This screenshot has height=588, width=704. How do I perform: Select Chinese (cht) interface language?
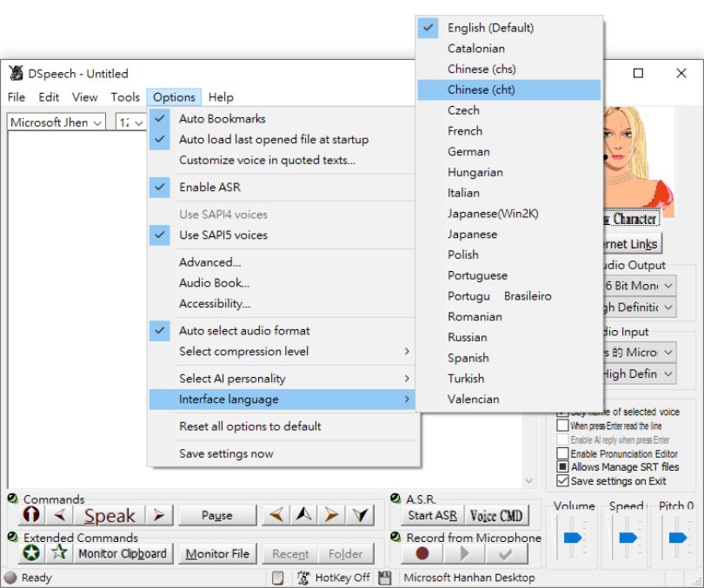(509, 89)
